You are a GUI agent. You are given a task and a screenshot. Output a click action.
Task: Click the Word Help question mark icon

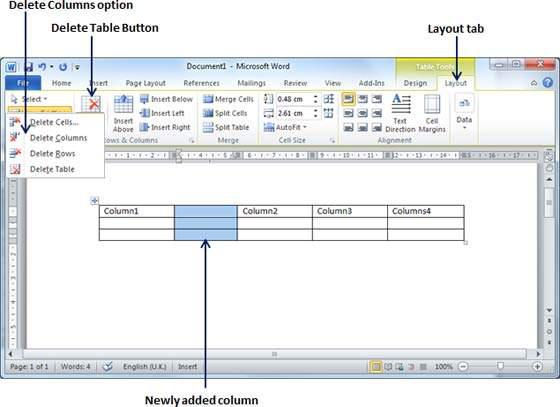coord(548,83)
